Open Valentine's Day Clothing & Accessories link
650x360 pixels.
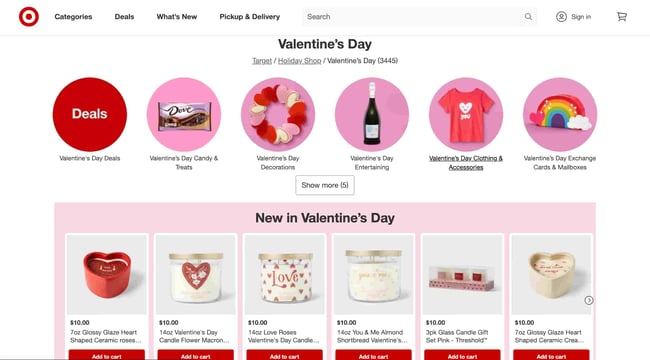coord(466,163)
